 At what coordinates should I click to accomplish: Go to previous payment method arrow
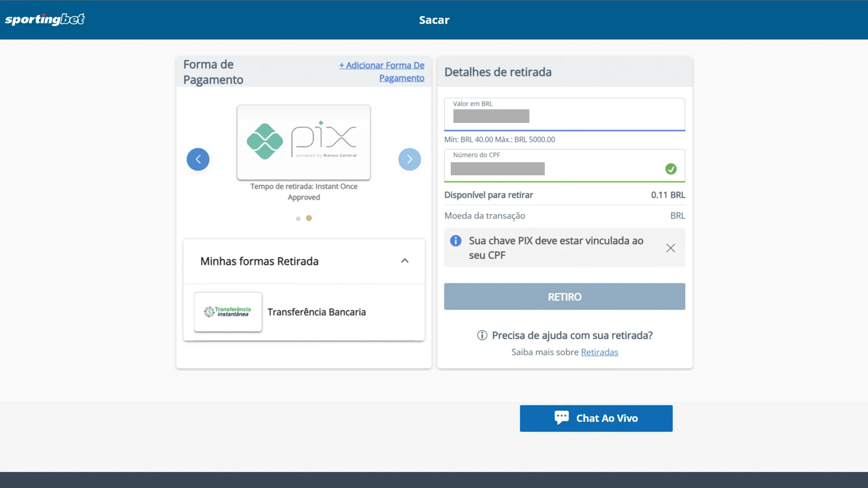click(198, 159)
